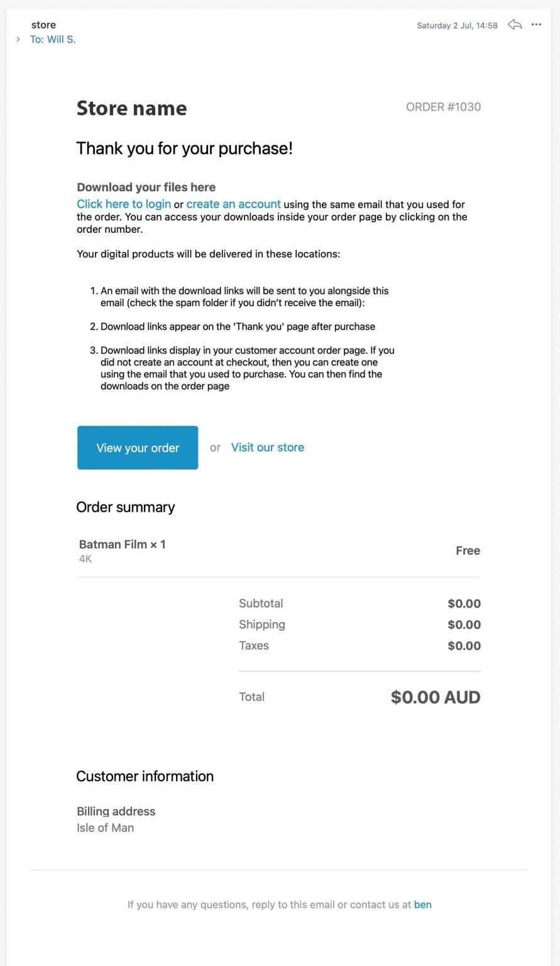The height and width of the screenshot is (966, 560).
Task: Select the 'Batman Film × 1' line item
Action: pos(123,545)
